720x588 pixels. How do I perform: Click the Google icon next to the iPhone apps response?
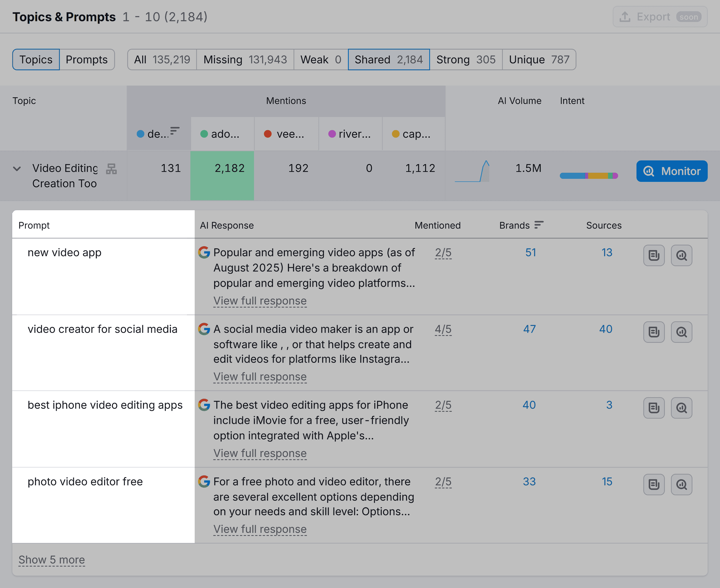[204, 405]
